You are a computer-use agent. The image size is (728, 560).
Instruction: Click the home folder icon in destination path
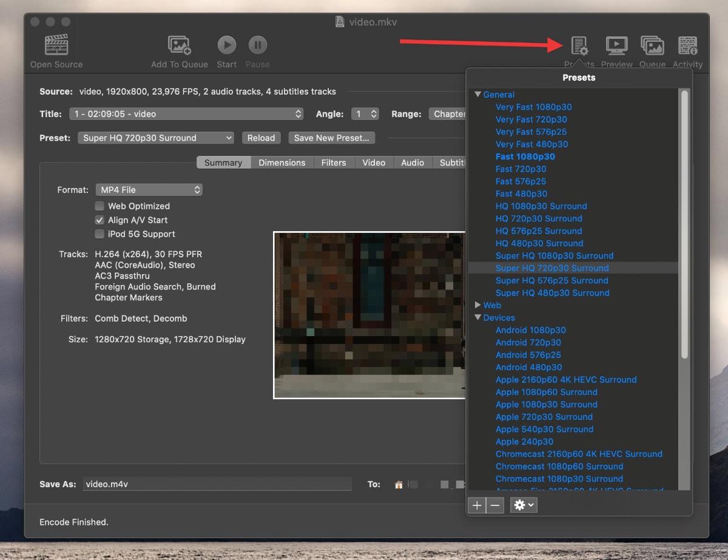pos(399,485)
